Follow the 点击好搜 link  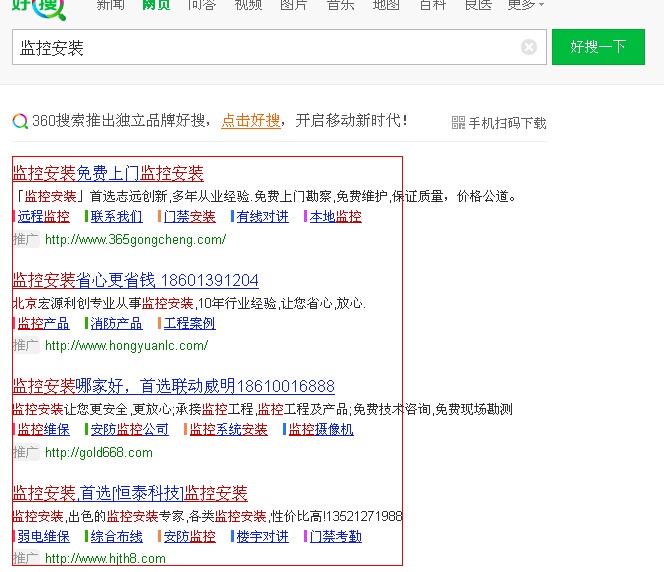coord(251,121)
